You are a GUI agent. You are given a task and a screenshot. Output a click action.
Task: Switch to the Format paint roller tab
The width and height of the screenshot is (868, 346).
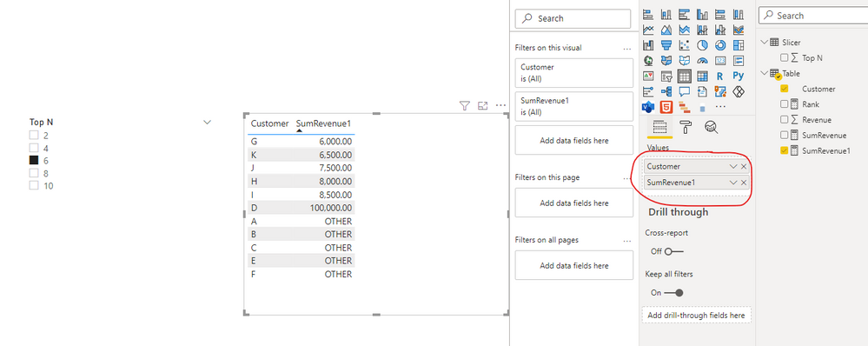pos(686,127)
